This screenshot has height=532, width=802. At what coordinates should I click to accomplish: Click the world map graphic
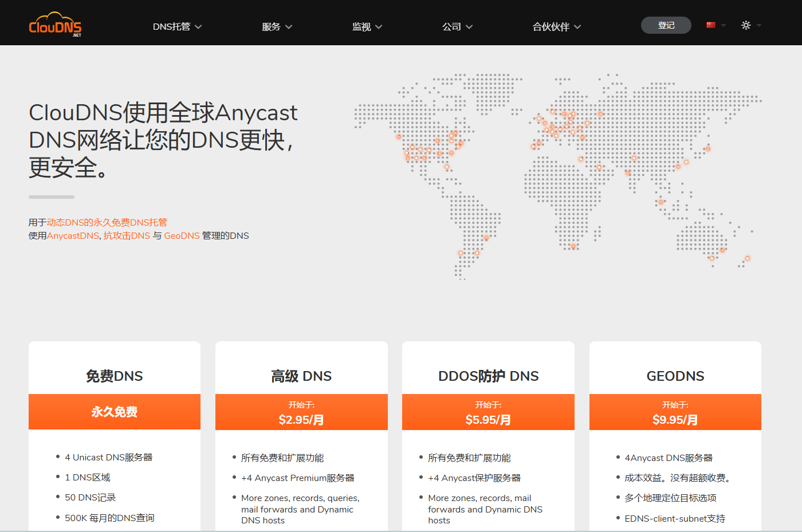click(x=558, y=176)
